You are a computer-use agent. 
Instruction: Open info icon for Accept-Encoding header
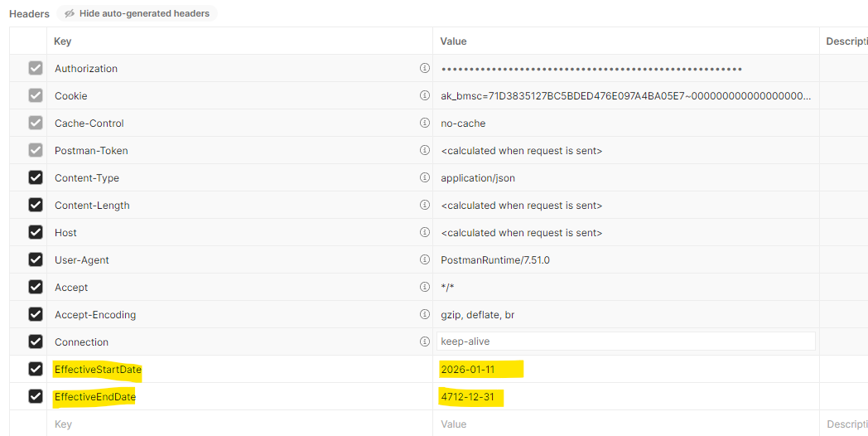[425, 314]
